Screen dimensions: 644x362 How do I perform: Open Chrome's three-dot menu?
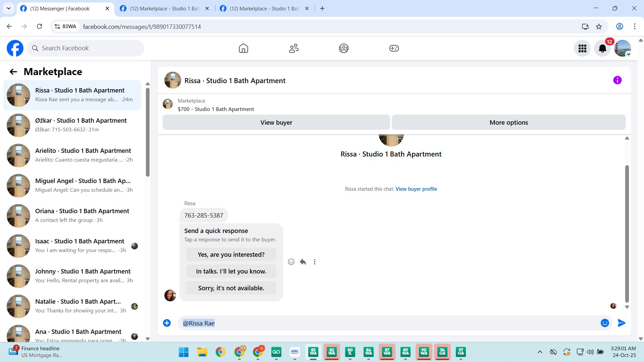(635, 26)
